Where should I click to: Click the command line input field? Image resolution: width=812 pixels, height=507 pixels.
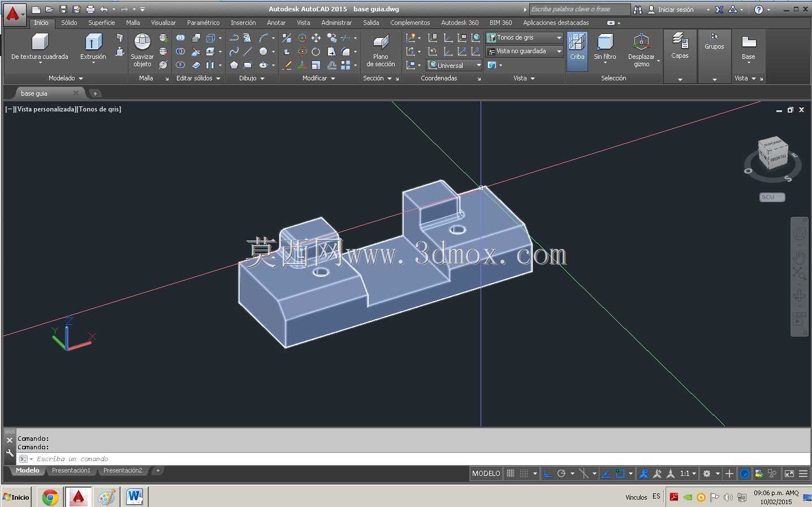click(414, 459)
